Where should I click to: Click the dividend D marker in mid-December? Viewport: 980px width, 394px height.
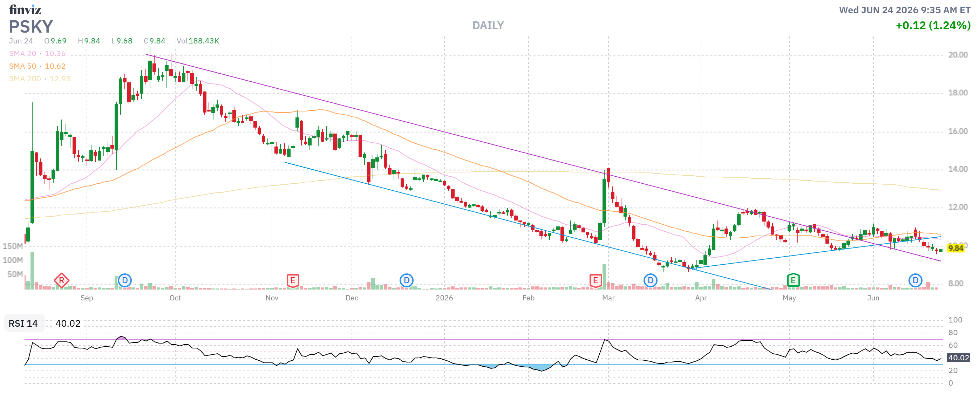click(406, 281)
